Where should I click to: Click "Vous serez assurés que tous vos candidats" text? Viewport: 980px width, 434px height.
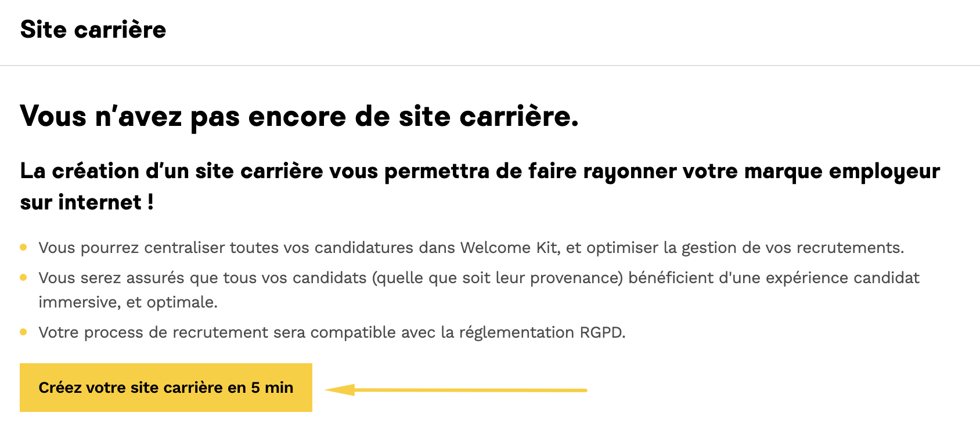point(203,278)
